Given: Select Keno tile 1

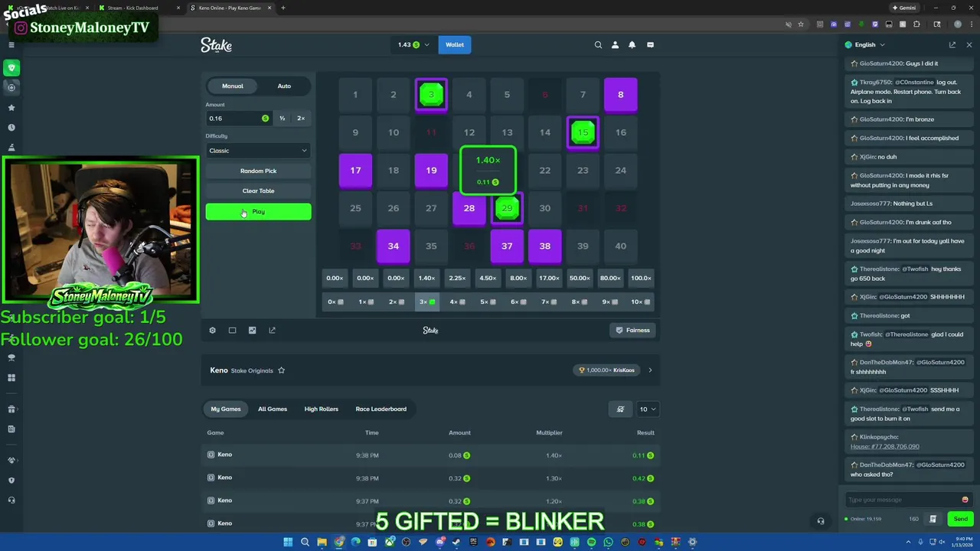Looking at the screenshot, I should (x=355, y=94).
